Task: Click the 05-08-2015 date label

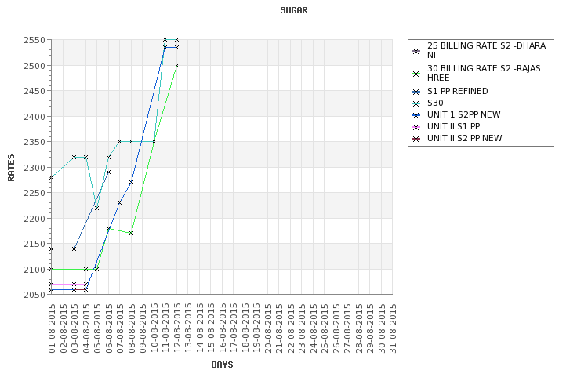Action: [x=97, y=328]
